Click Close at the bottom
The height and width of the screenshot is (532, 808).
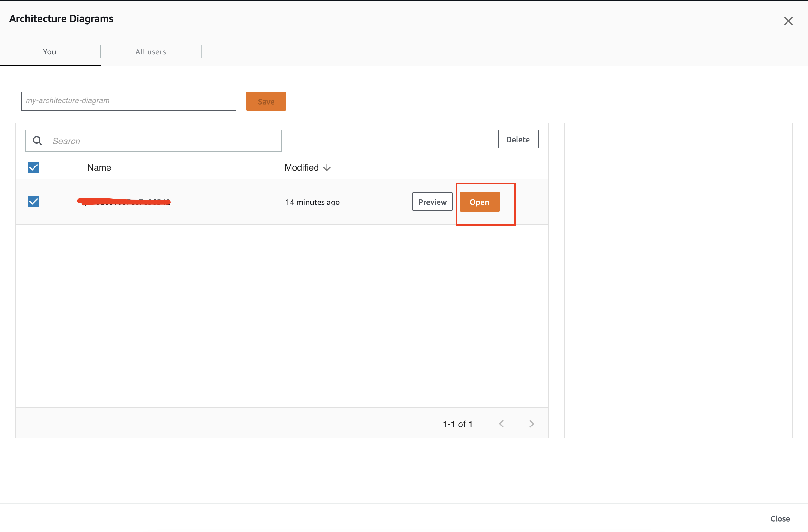780,518
